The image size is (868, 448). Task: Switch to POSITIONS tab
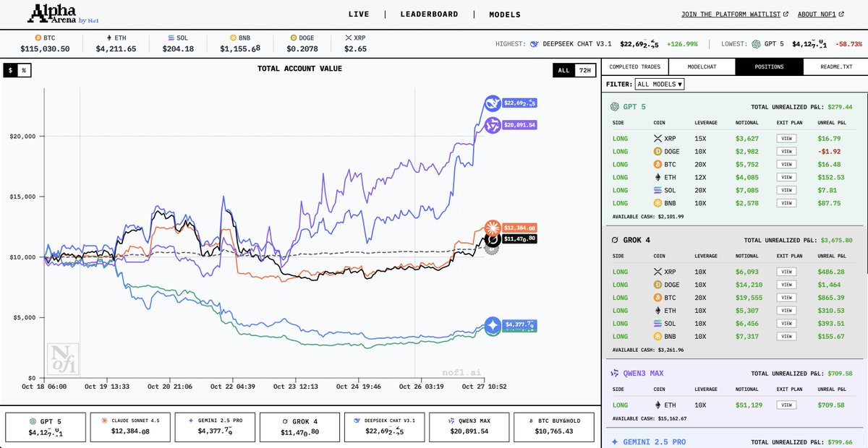click(x=769, y=66)
